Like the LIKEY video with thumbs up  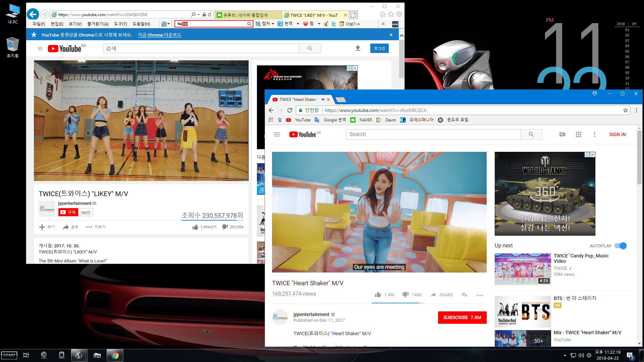coord(195,227)
